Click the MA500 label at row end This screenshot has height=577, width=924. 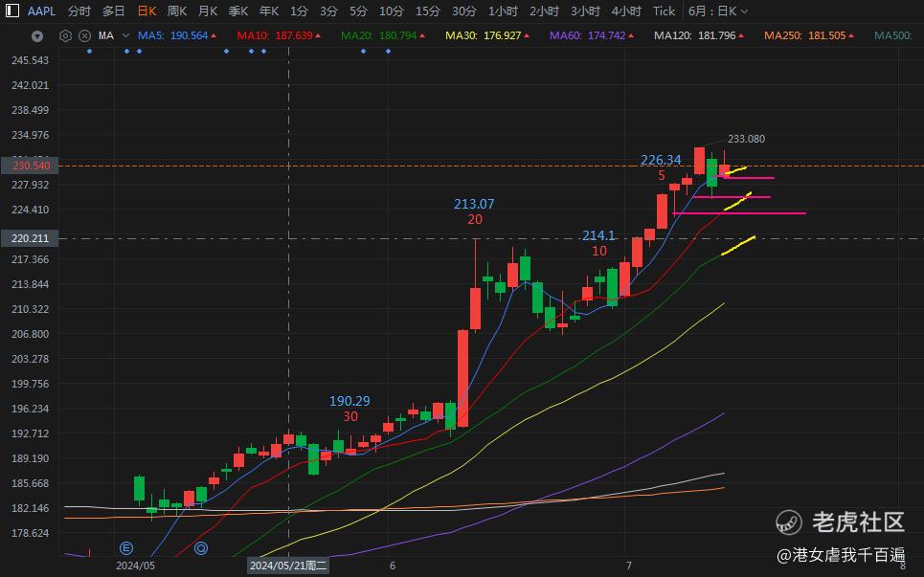point(892,36)
